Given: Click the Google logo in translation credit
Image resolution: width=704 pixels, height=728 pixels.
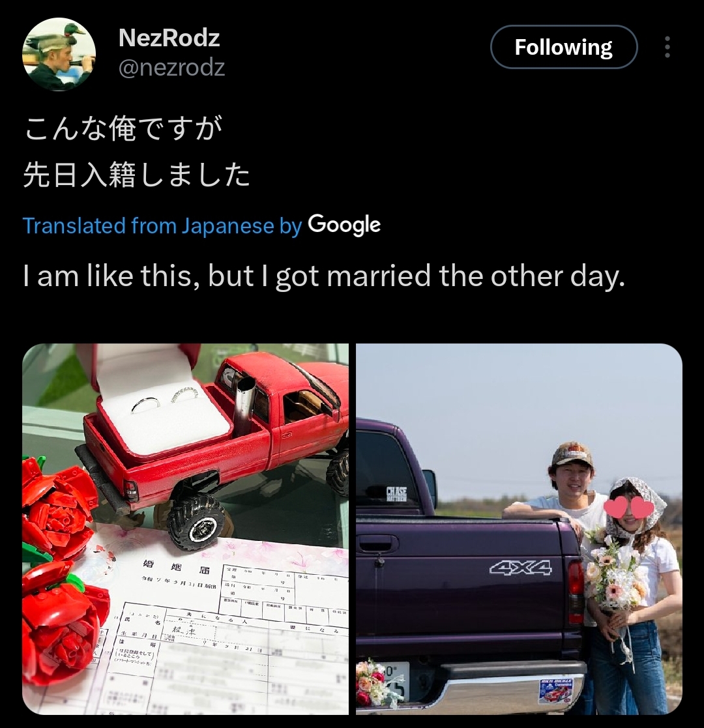Looking at the screenshot, I should 344,226.
